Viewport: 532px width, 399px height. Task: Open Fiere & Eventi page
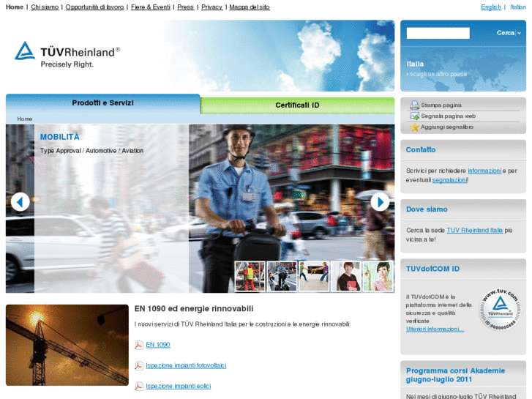[x=151, y=7]
